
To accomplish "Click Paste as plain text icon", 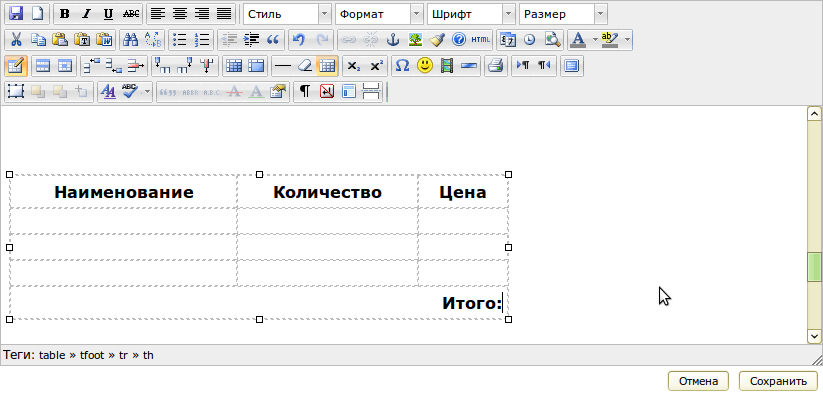I will tap(82, 40).
